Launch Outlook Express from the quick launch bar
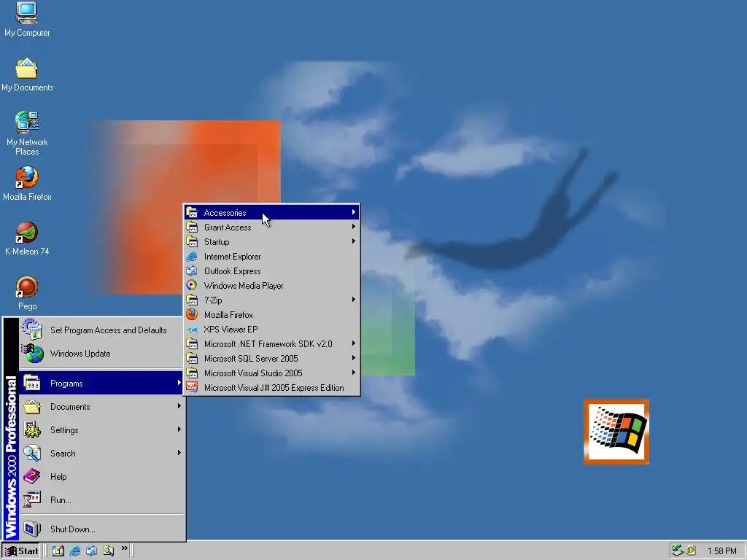 point(91,551)
